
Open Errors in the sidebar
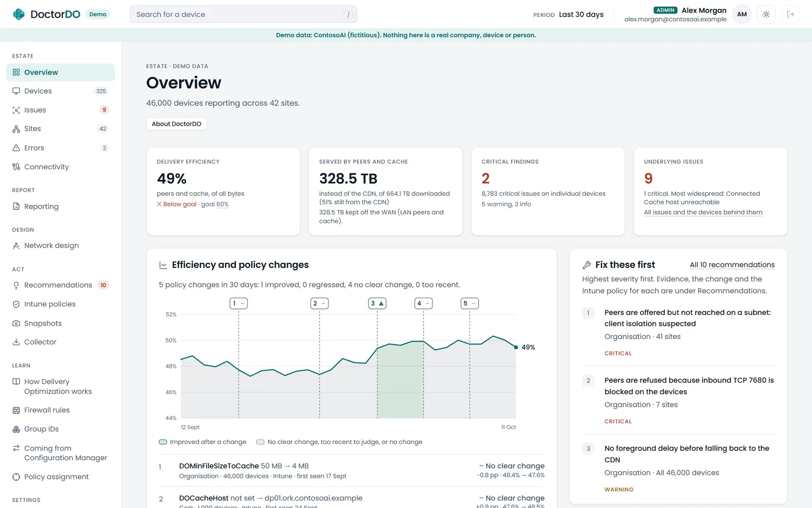pos(60,148)
